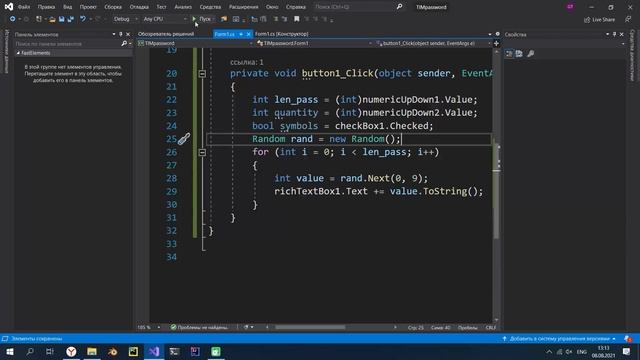Open the Debug configuration dropdown
This screenshot has width=640, height=360.
[x=125, y=19]
